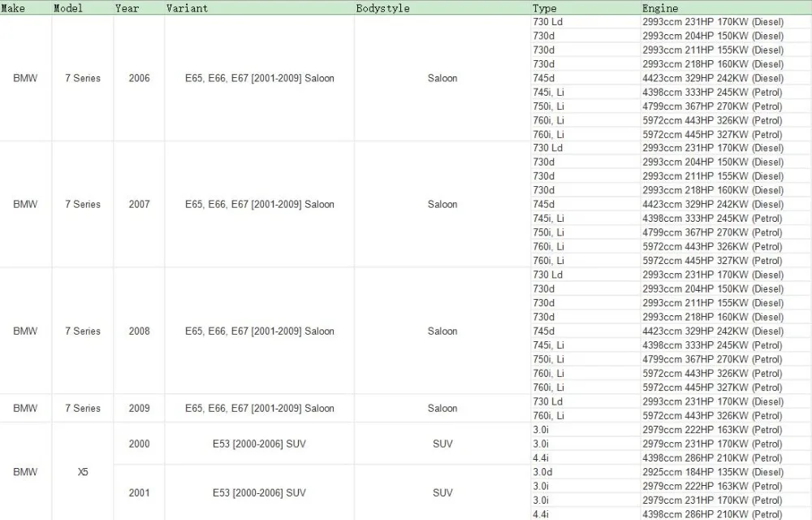Viewport: 812px width, 520px height.
Task: Select the BMW make cell beside X5
Action: pyautogui.click(x=25, y=472)
